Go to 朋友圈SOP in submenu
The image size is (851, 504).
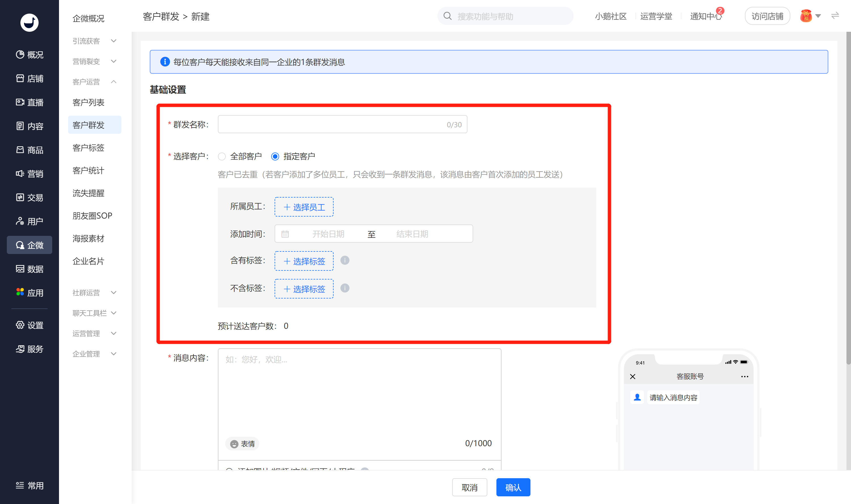point(92,216)
